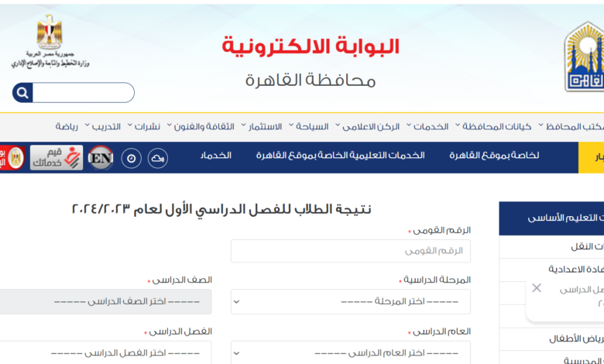Open the قيم خدماتك rating badge
The height and width of the screenshot is (364, 604).
click(x=57, y=157)
